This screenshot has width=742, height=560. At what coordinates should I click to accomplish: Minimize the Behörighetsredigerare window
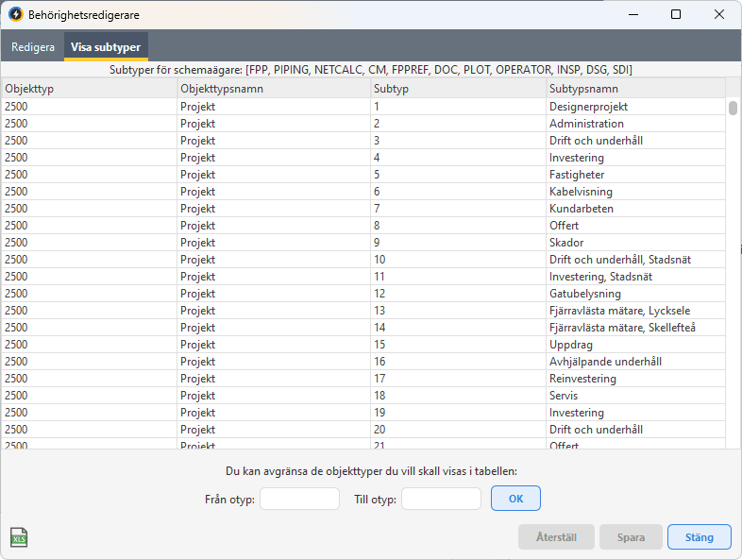(x=632, y=15)
